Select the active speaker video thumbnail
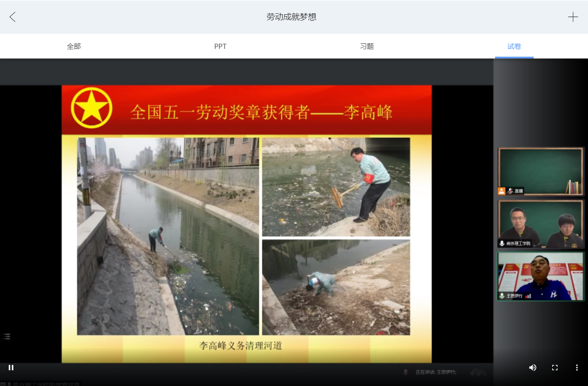The width and height of the screenshot is (588, 386). click(x=541, y=275)
